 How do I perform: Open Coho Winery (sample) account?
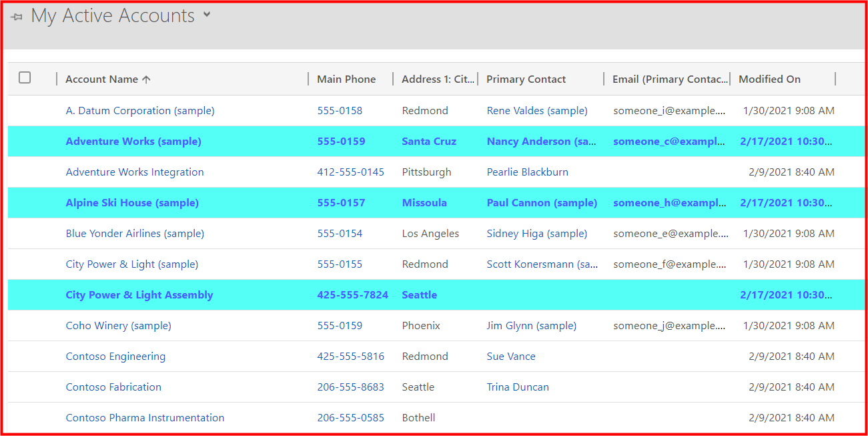(119, 326)
